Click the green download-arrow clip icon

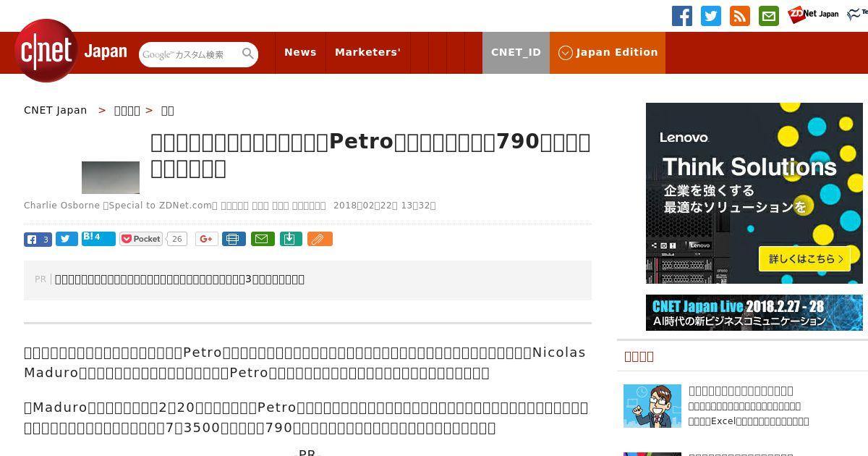click(291, 239)
